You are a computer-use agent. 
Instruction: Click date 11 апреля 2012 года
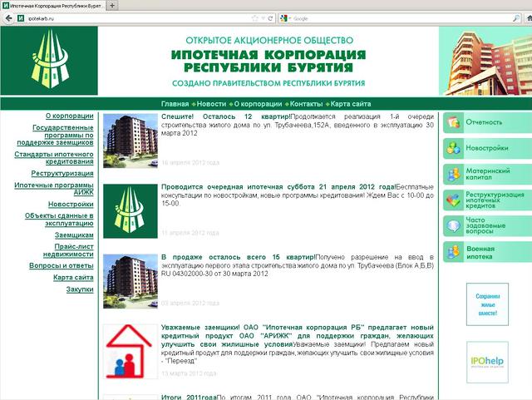190,233
